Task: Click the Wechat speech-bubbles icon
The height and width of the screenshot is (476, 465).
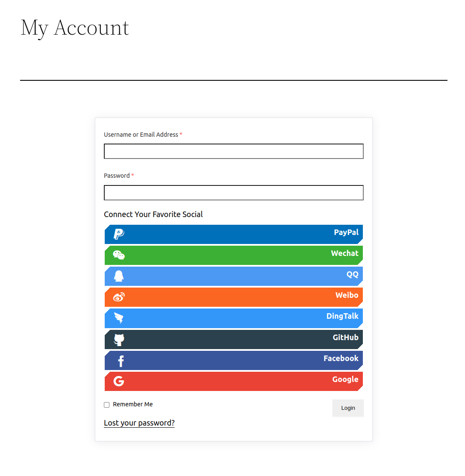Action: click(x=118, y=255)
